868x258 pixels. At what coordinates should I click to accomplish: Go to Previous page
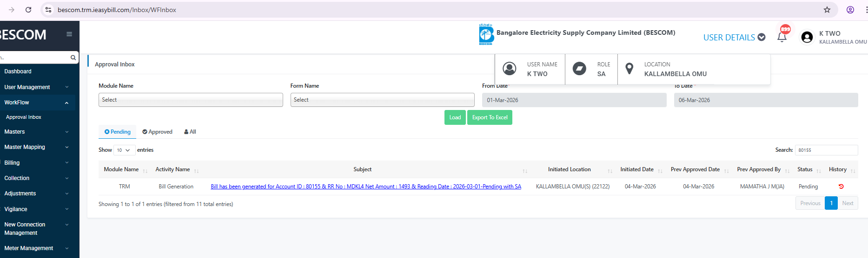pyautogui.click(x=810, y=203)
